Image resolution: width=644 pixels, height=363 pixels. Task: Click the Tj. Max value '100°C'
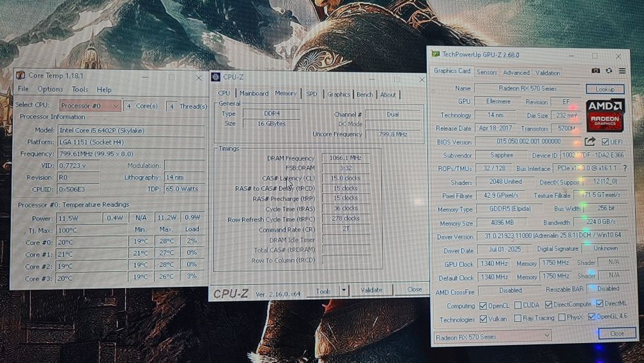92,230
